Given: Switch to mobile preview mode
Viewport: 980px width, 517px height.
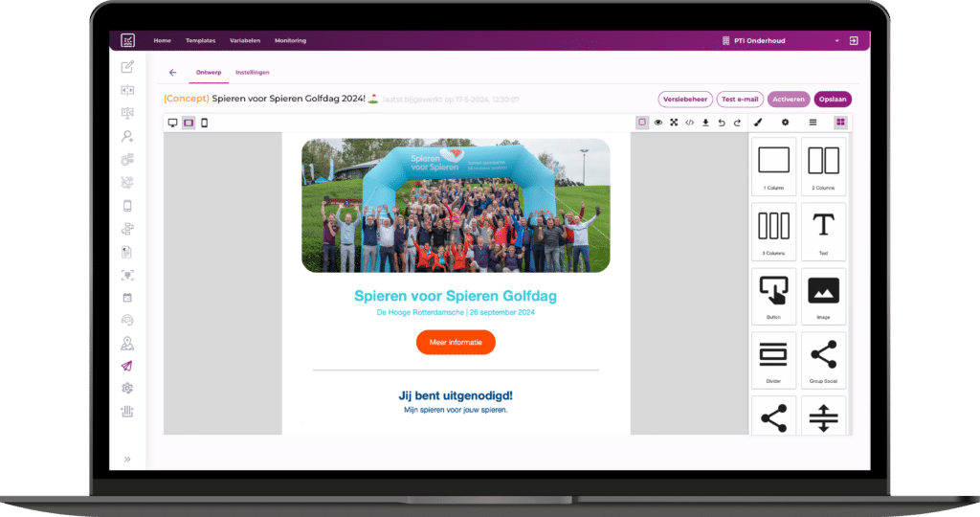Looking at the screenshot, I should coord(205,124).
